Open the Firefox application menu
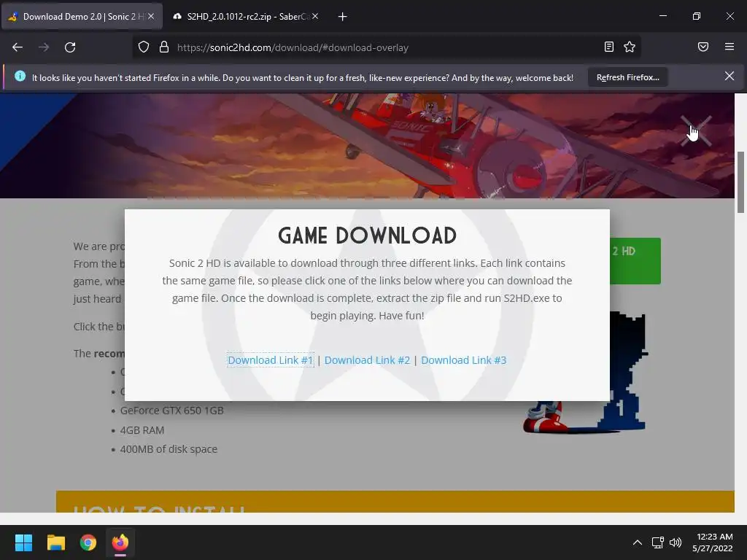Image resolution: width=747 pixels, height=560 pixels. pyautogui.click(x=729, y=47)
